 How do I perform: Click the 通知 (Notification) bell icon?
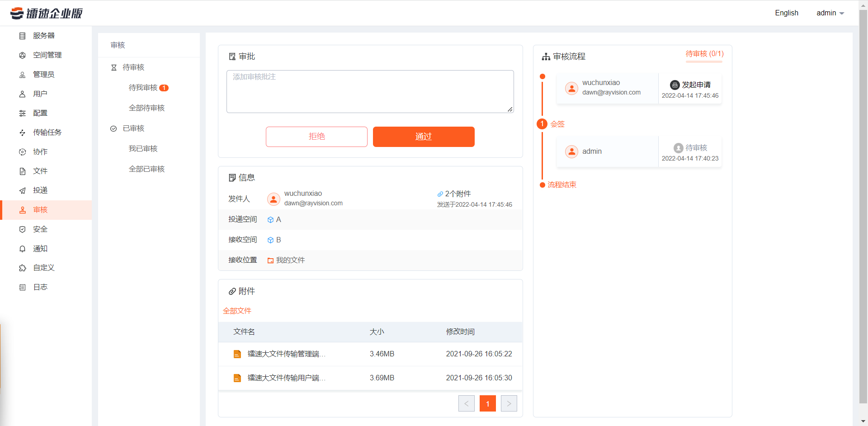[22, 248]
